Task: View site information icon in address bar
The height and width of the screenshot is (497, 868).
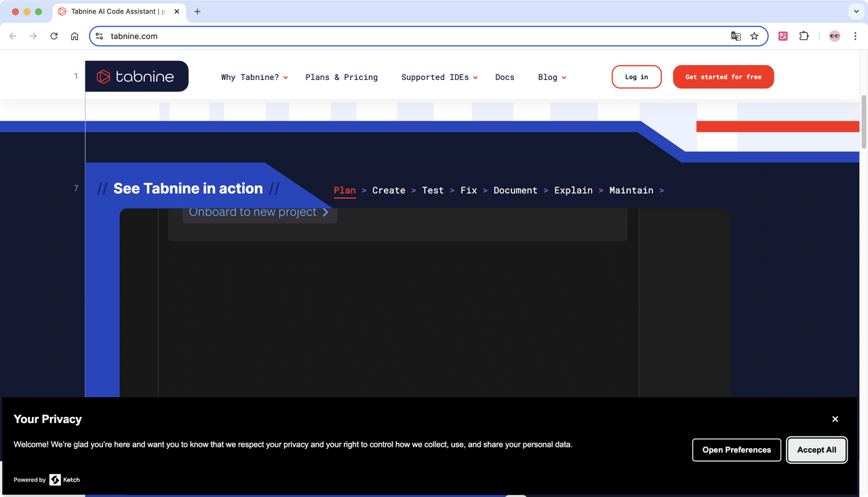Action: point(99,36)
